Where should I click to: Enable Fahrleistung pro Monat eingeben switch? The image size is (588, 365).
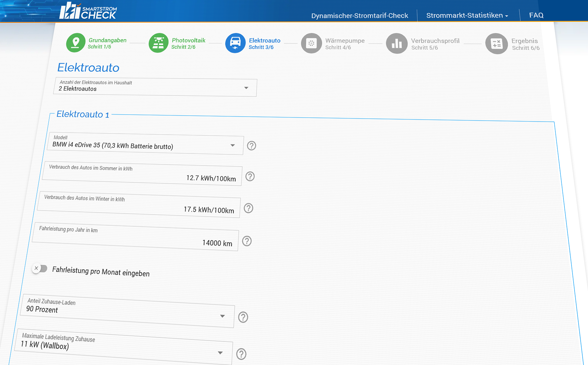point(40,268)
